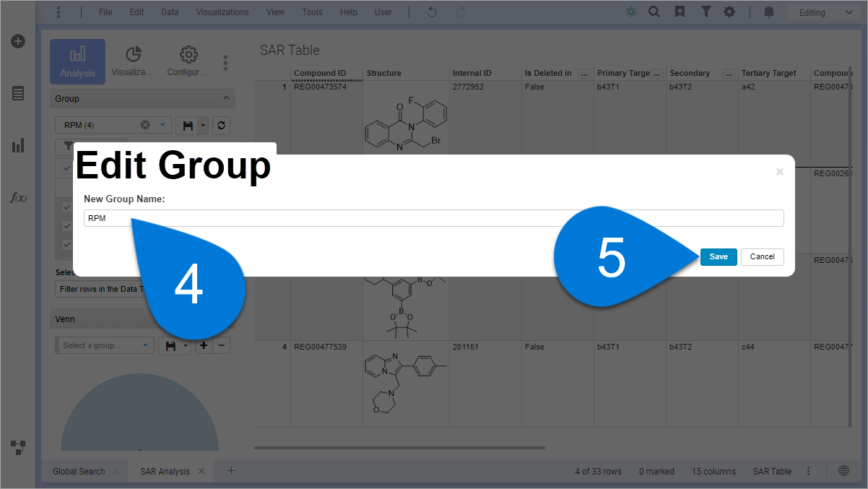The width and height of the screenshot is (868, 489).
Task: Click the Undo arrow icon
Action: coord(432,12)
